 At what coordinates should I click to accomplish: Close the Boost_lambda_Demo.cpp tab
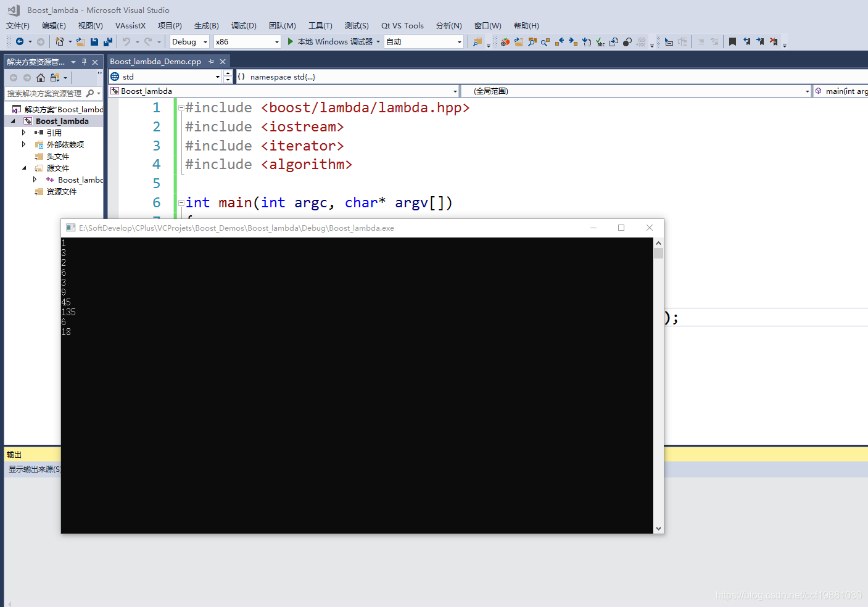click(x=223, y=62)
